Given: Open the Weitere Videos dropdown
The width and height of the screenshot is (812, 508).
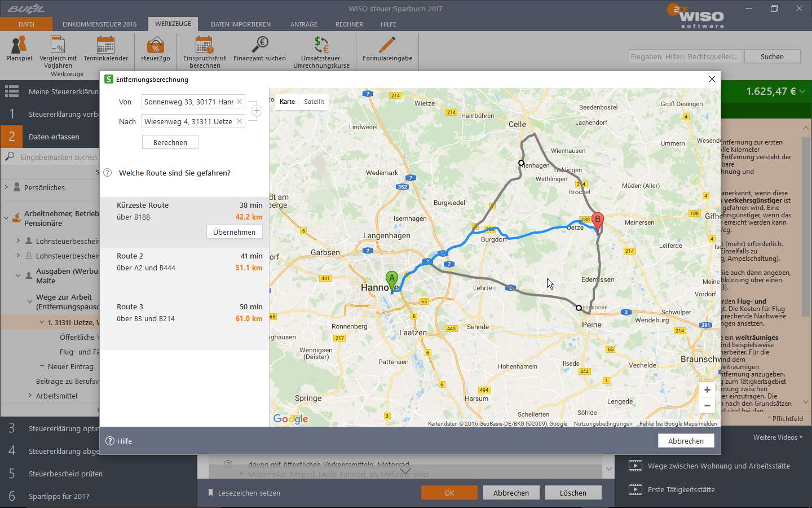Looking at the screenshot, I should coord(778,437).
